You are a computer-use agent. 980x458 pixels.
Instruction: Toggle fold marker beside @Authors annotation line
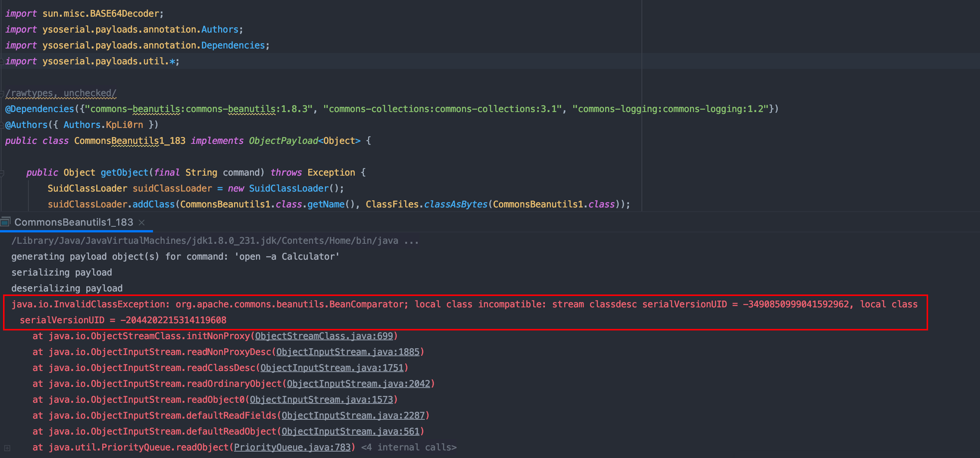(2, 125)
